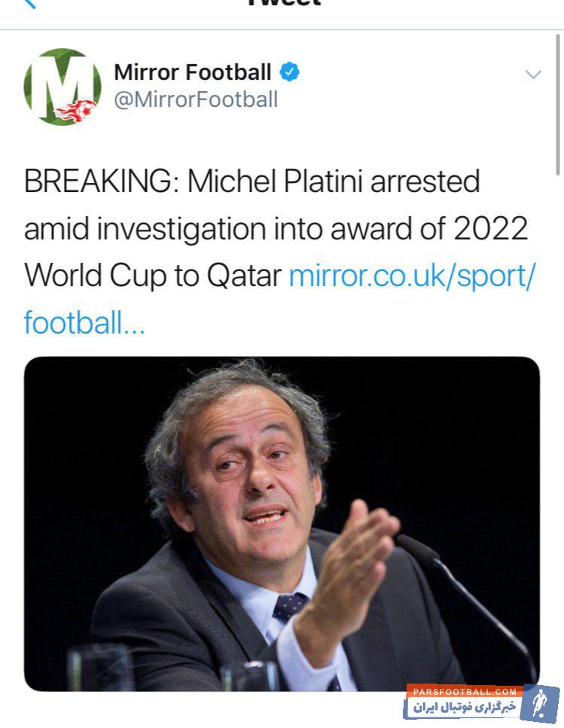The image size is (564, 728).
Task: Expand the tweet options chevron
Action: pos(533,75)
